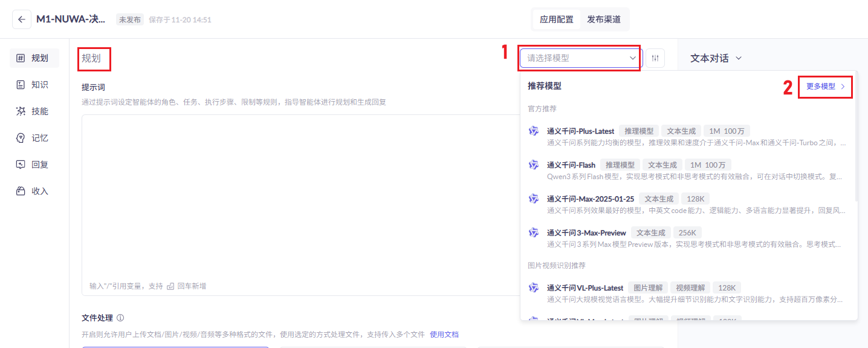
Task: Click the 更多模型 link
Action: coord(825,87)
